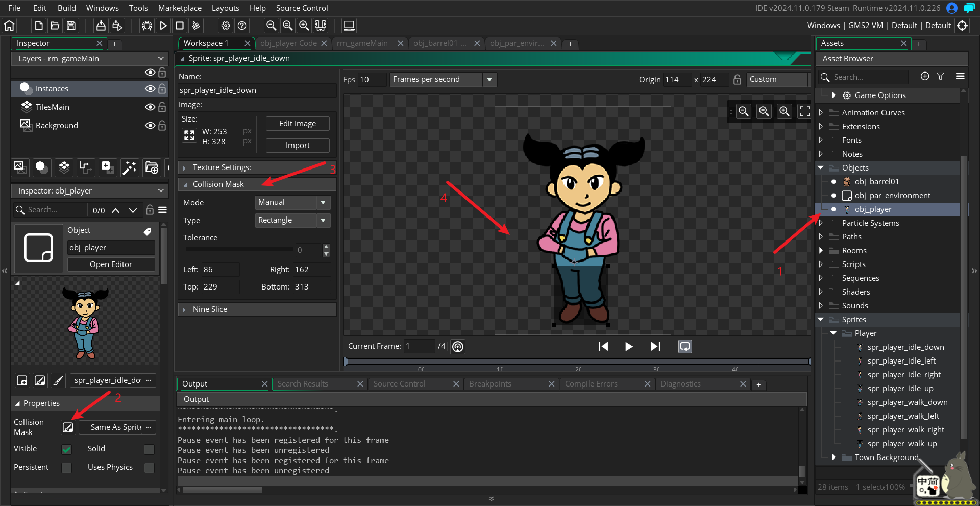Screen dimensions: 980x506
Task: Enable the Solid checkbox
Action: pos(149,449)
